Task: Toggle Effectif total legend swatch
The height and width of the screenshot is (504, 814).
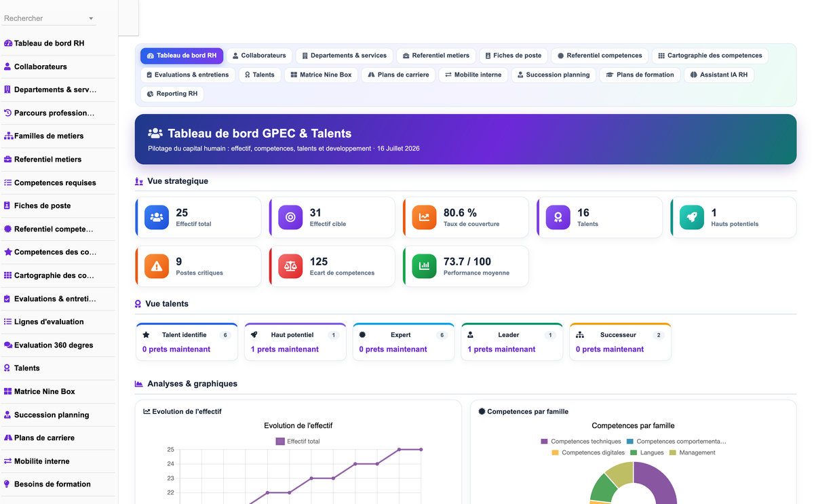Action: click(x=280, y=441)
